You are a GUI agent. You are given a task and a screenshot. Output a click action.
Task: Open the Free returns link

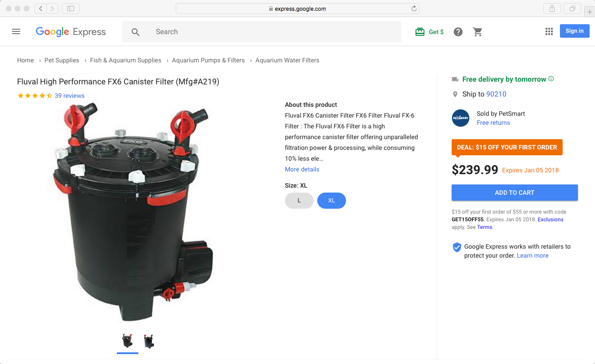point(493,123)
